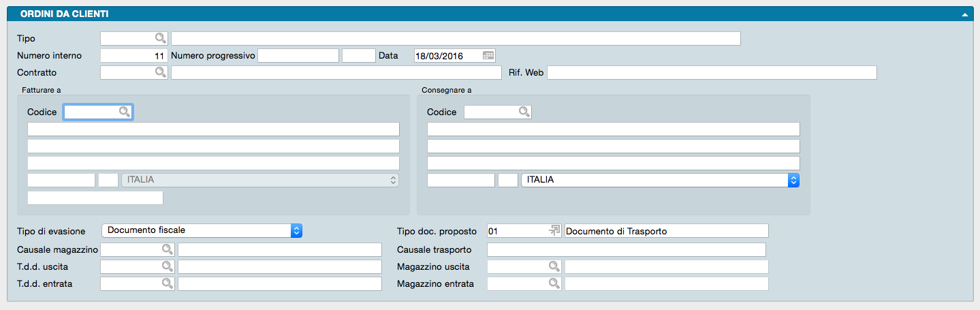
Task: Click the T.d.d. uscita search icon
Action: [167, 266]
